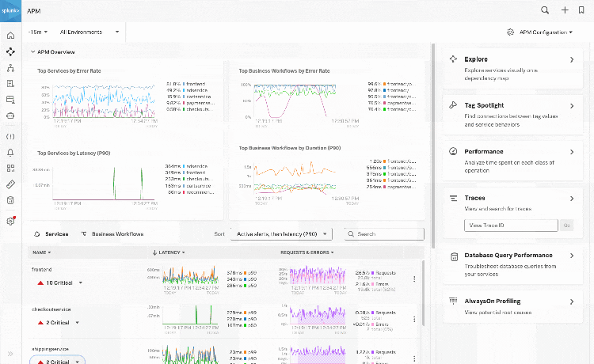Click the plus icon in the top bar

click(565, 10)
